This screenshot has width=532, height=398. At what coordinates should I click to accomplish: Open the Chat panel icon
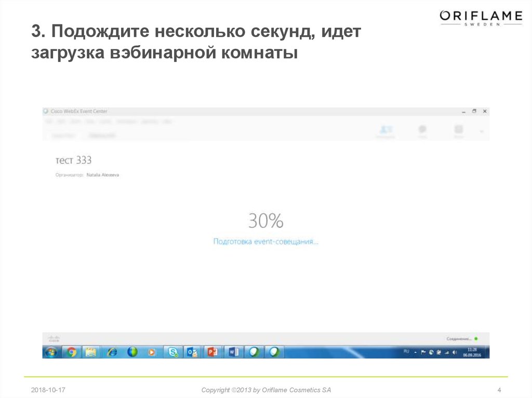coord(423,131)
